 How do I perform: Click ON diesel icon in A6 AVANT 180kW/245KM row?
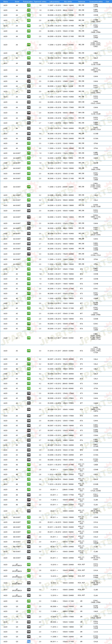(29, 558)
